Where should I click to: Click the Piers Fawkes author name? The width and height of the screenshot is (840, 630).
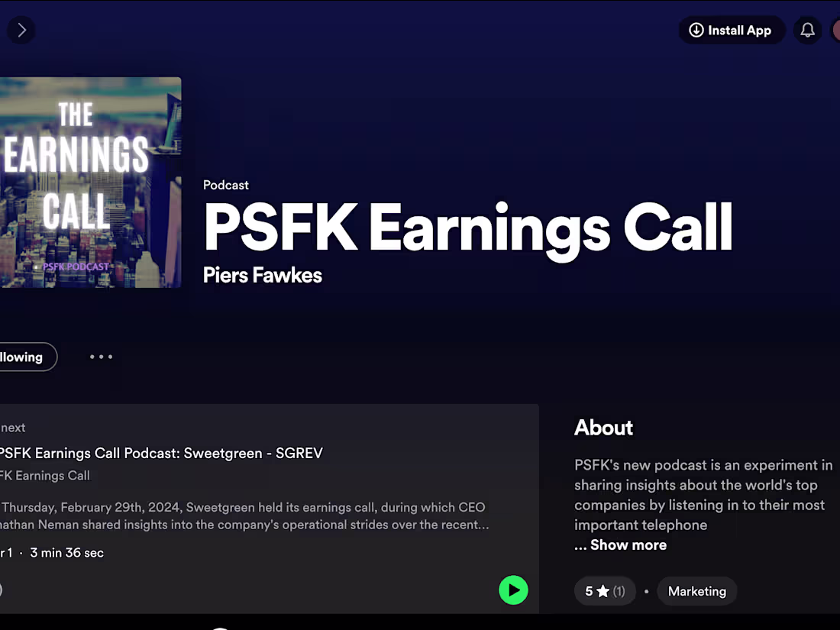point(263,276)
